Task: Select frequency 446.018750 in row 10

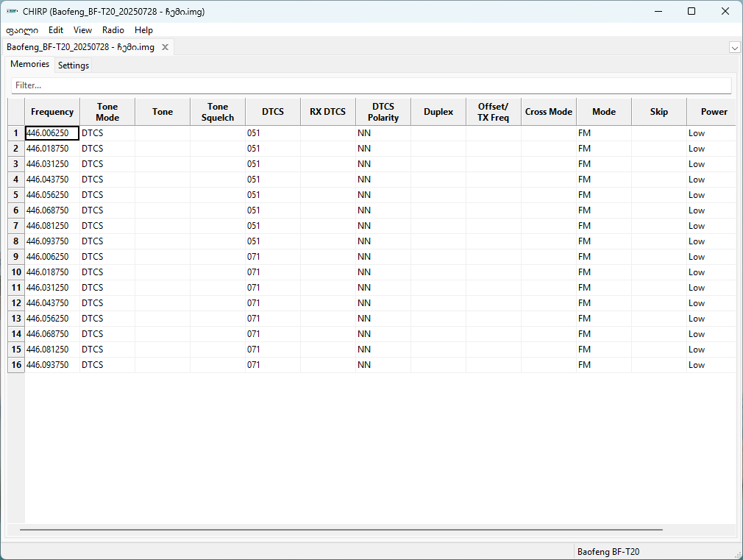Action: [52, 272]
